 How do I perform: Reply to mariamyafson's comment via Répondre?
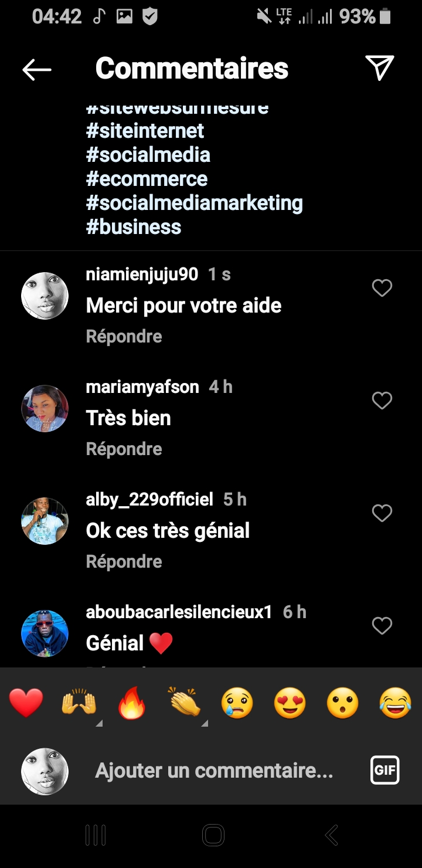point(124,449)
